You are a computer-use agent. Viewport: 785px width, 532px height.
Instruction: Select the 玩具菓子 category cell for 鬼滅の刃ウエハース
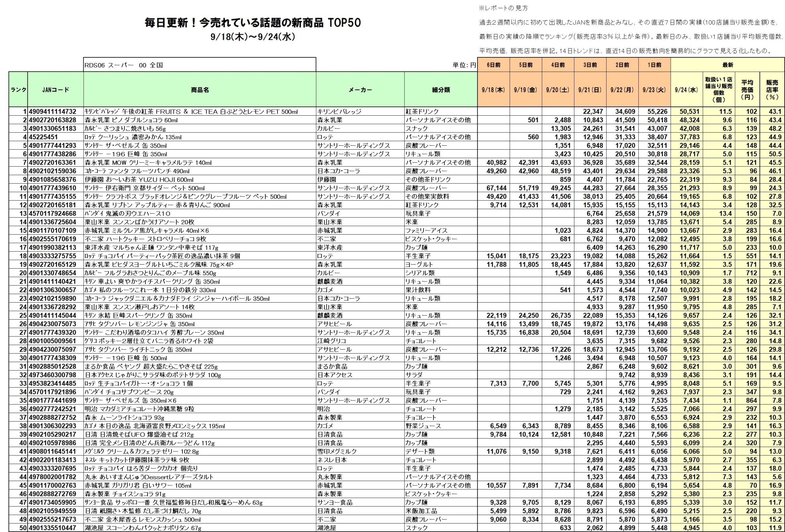tap(418, 213)
